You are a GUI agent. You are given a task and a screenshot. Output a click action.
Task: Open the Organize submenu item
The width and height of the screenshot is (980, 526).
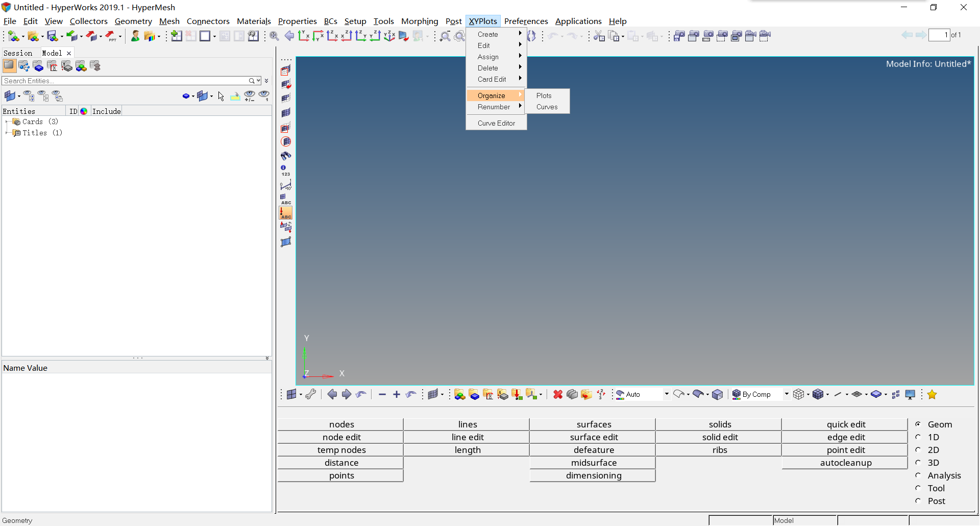tap(496, 95)
